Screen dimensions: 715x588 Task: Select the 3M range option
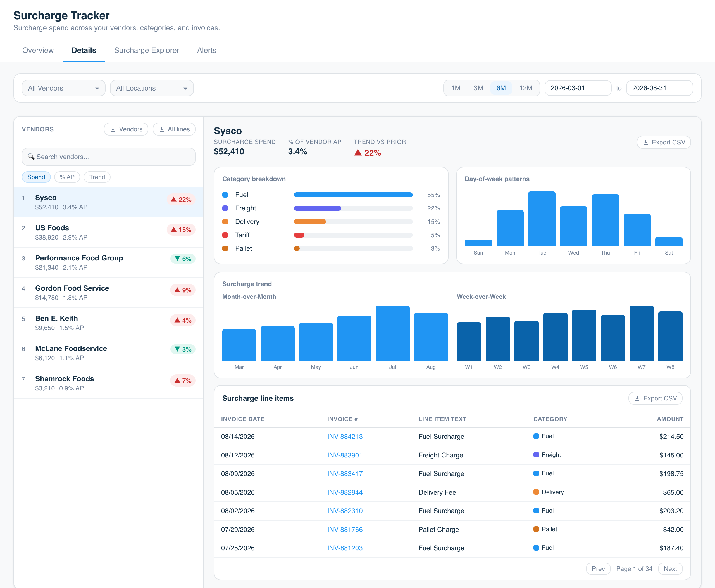tap(478, 88)
